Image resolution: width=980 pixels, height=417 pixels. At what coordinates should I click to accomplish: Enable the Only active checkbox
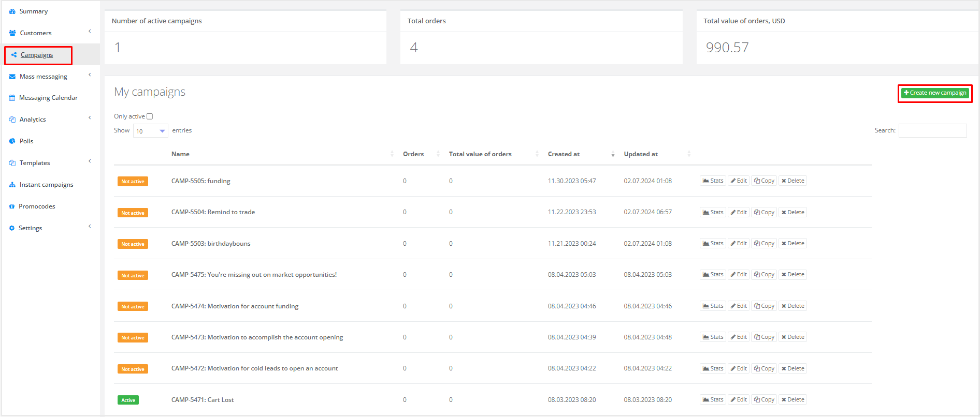click(150, 116)
